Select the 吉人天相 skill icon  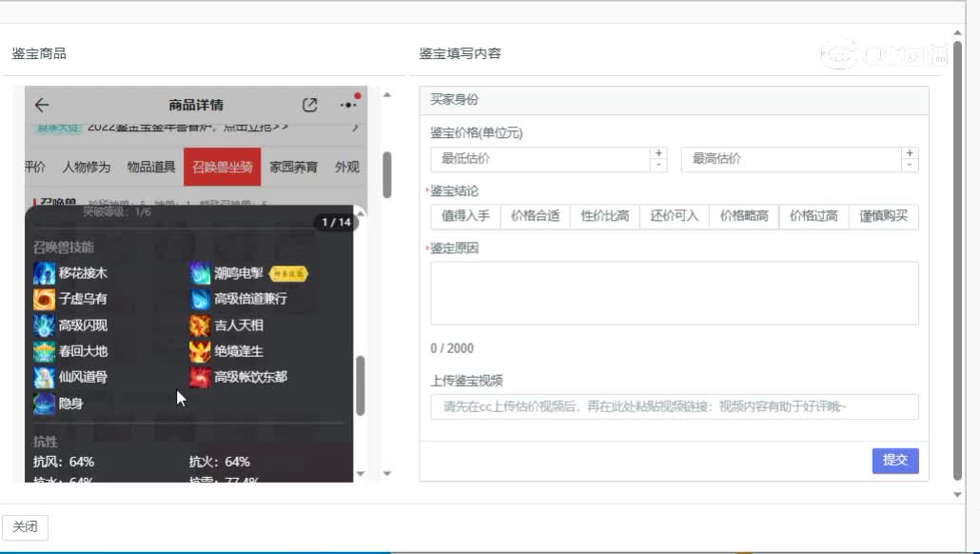pyautogui.click(x=200, y=325)
